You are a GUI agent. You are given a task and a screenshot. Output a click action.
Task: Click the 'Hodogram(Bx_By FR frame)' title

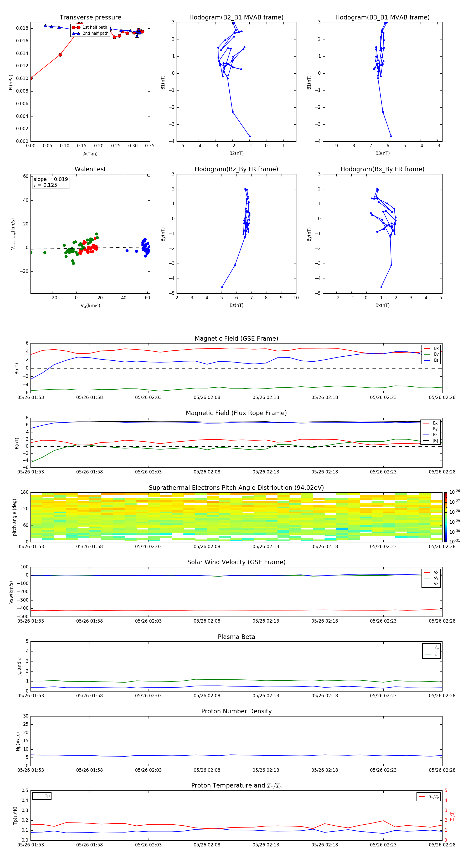(382, 169)
